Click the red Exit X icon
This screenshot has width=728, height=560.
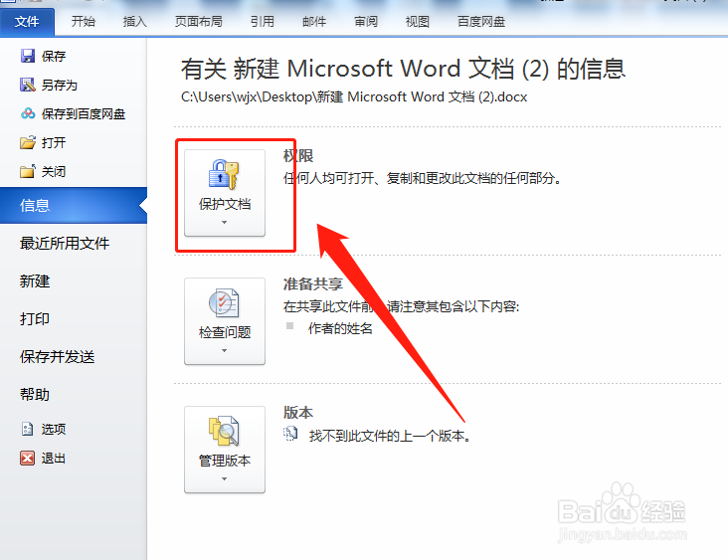pos(28,459)
